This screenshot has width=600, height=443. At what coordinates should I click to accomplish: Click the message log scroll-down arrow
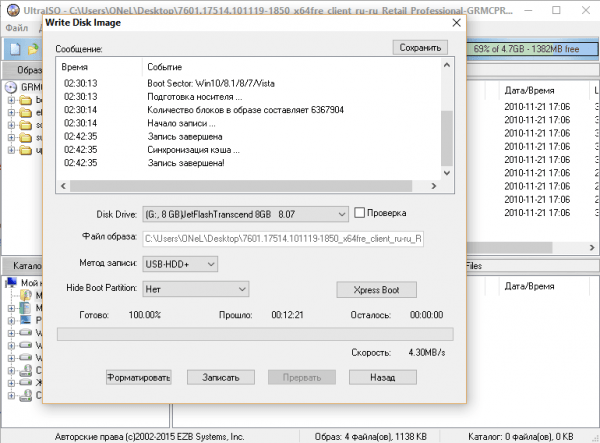pos(447,173)
